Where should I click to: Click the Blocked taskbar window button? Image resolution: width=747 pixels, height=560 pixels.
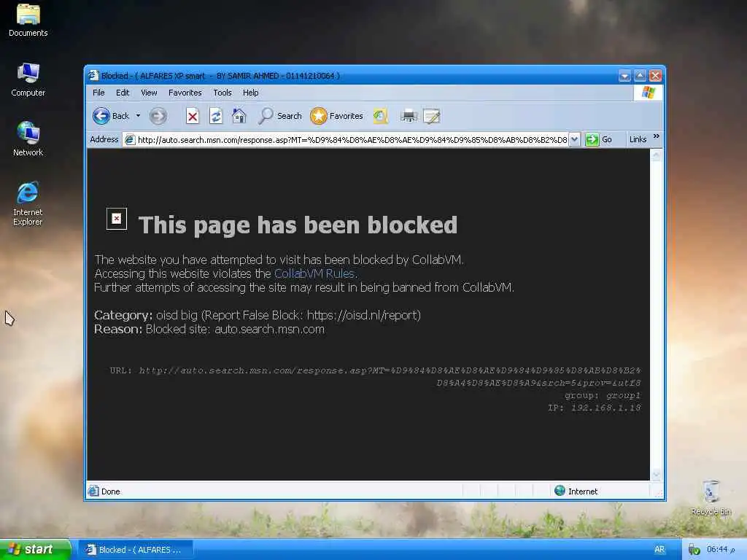pyautogui.click(x=135, y=550)
